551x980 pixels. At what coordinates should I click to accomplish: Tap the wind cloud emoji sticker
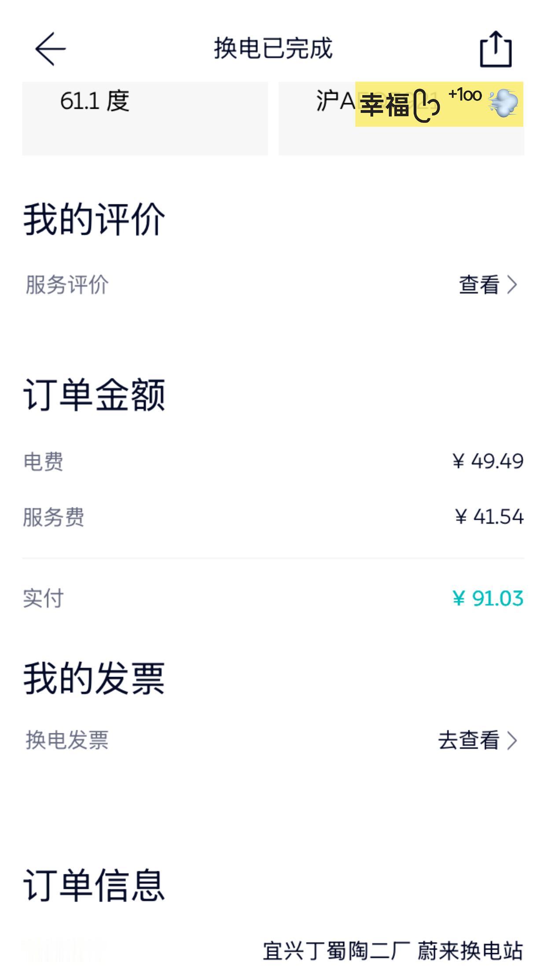pos(503,104)
